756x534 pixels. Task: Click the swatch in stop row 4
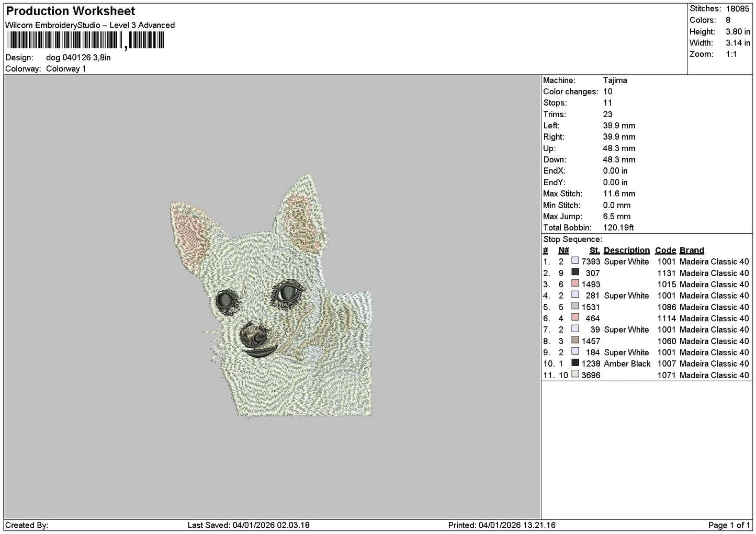point(576,294)
